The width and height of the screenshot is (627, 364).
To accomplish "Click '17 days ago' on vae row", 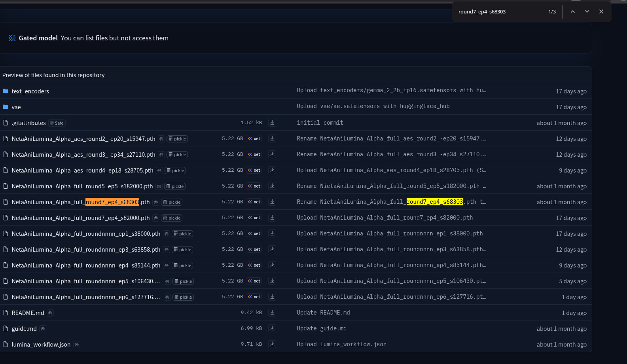I will tap(571, 107).
